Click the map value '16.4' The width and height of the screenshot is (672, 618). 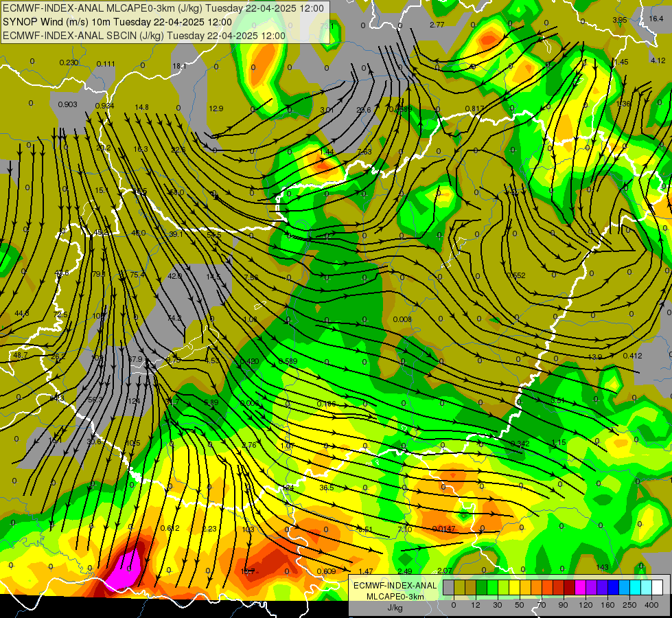point(656,19)
